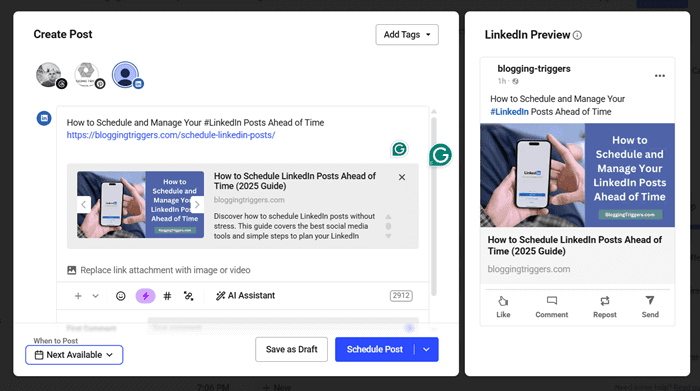Click the bloggingtriggers.com domain in the preview
This screenshot has width=700, height=391.
pos(529,269)
